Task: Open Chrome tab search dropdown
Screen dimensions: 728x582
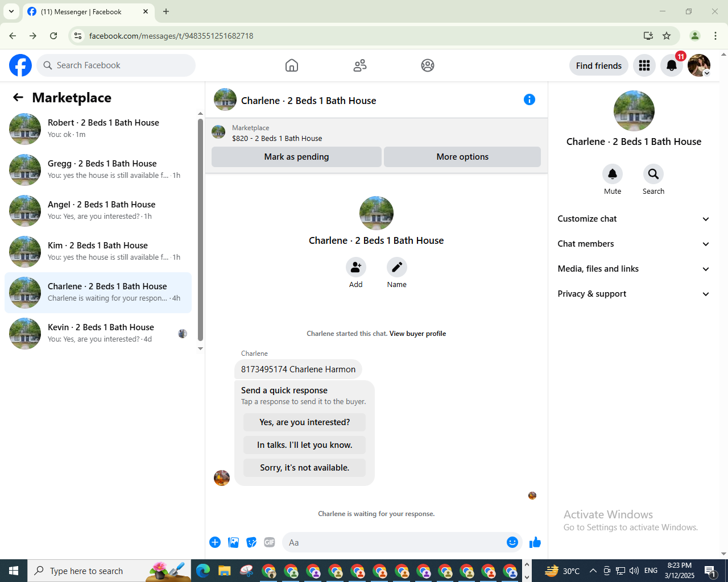Action: (11, 11)
